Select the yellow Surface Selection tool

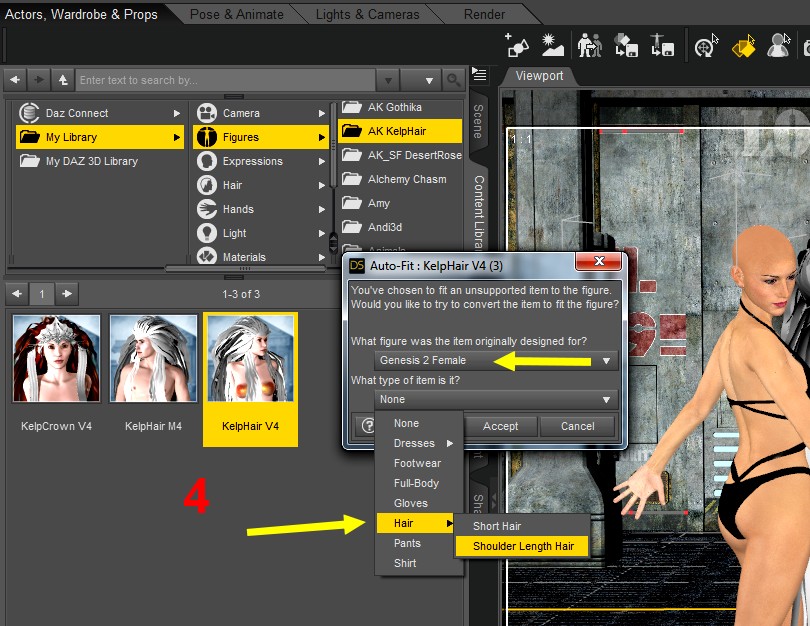[743, 45]
